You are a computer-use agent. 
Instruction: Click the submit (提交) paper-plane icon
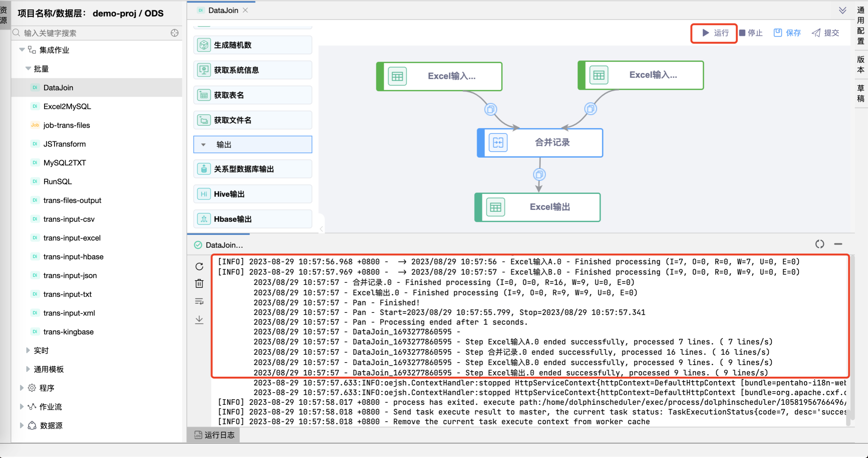tap(816, 33)
